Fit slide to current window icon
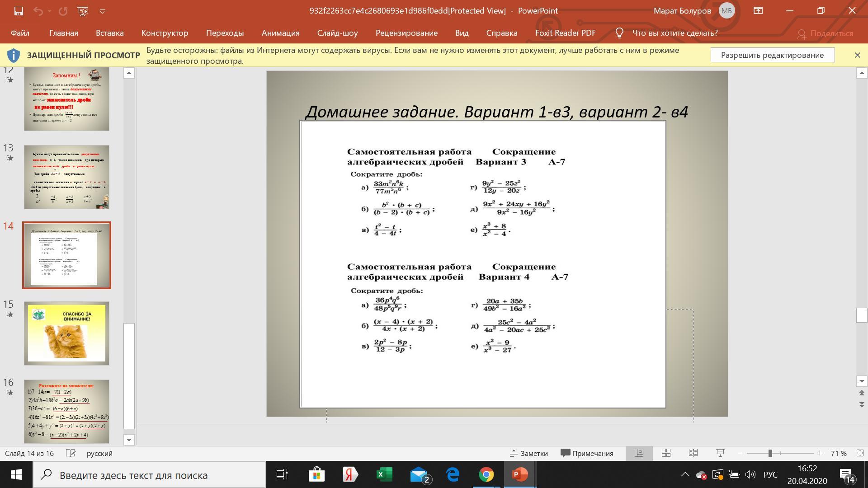This screenshot has height=488, width=868. point(860,453)
